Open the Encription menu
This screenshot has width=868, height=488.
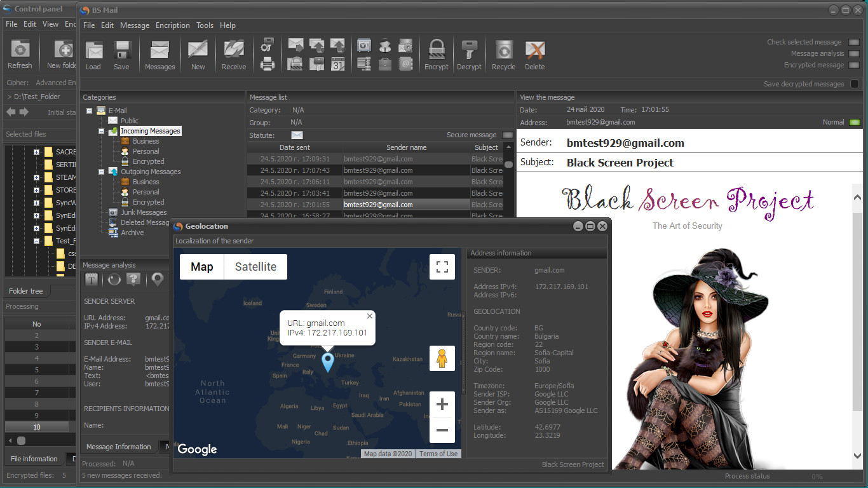tap(172, 25)
